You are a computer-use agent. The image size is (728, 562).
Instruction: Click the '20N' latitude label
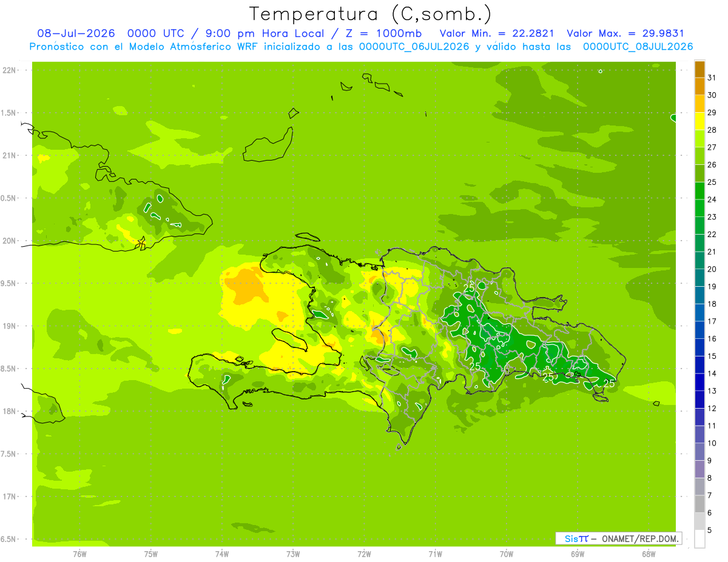click(9, 241)
